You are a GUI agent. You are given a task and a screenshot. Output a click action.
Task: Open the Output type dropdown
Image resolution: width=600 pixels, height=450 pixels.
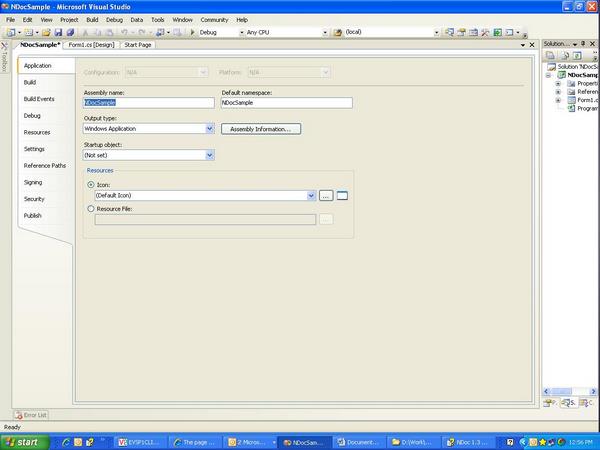point(210,129)
